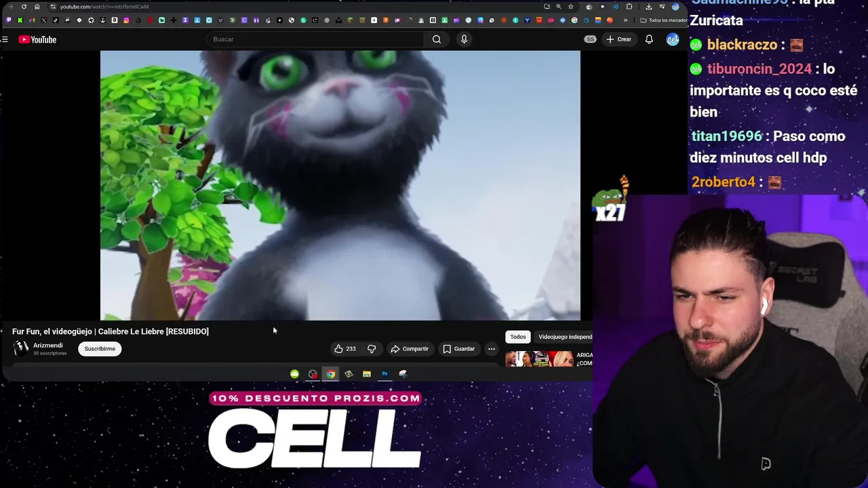Open the X bookmark in the bookmarks bar
868x488 pixels.
(x=44, y=20)
